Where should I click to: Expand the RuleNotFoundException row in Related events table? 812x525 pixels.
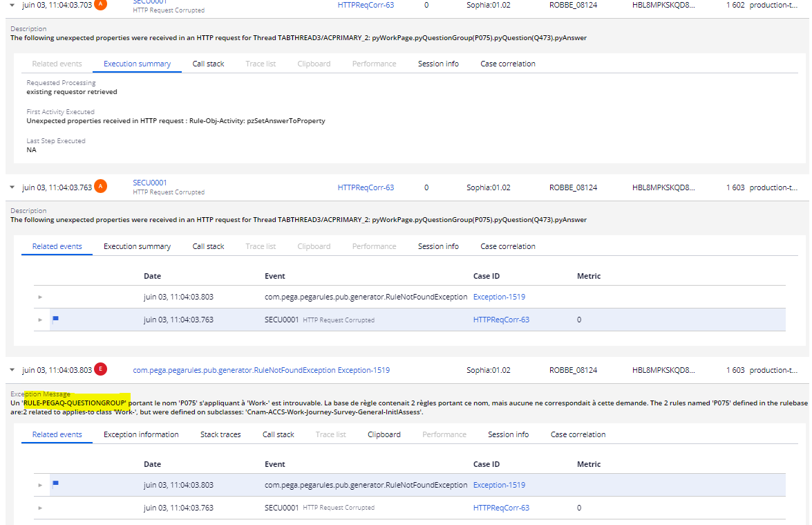coord(40,296)
